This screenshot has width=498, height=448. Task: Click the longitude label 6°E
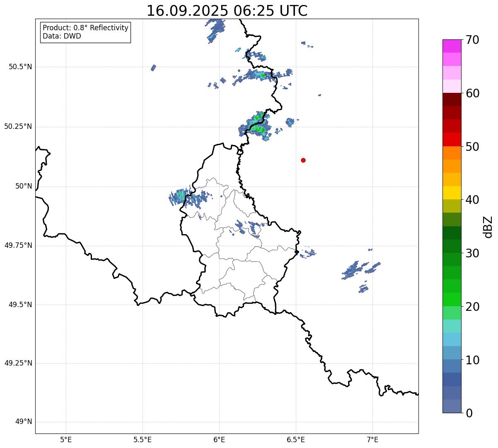(x=219, y=439)
